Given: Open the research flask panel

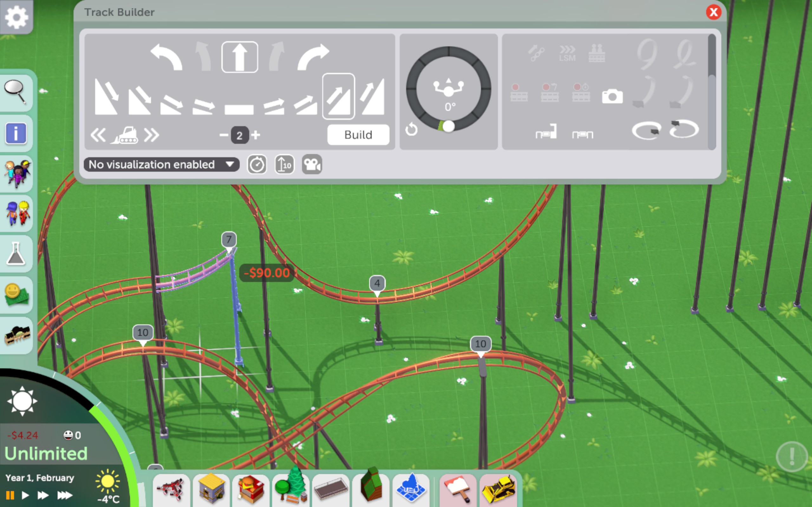Looking at the screenshot, I should tap(16, 254).
